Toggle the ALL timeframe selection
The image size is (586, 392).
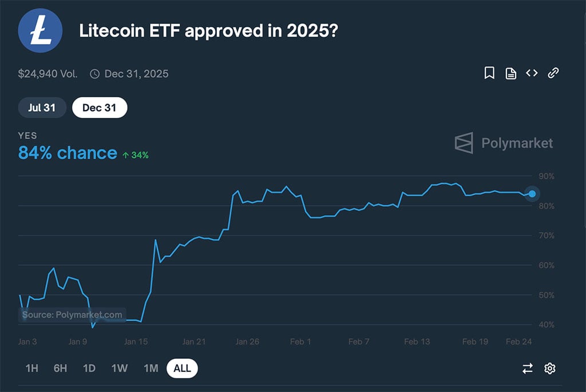(182, 368)
